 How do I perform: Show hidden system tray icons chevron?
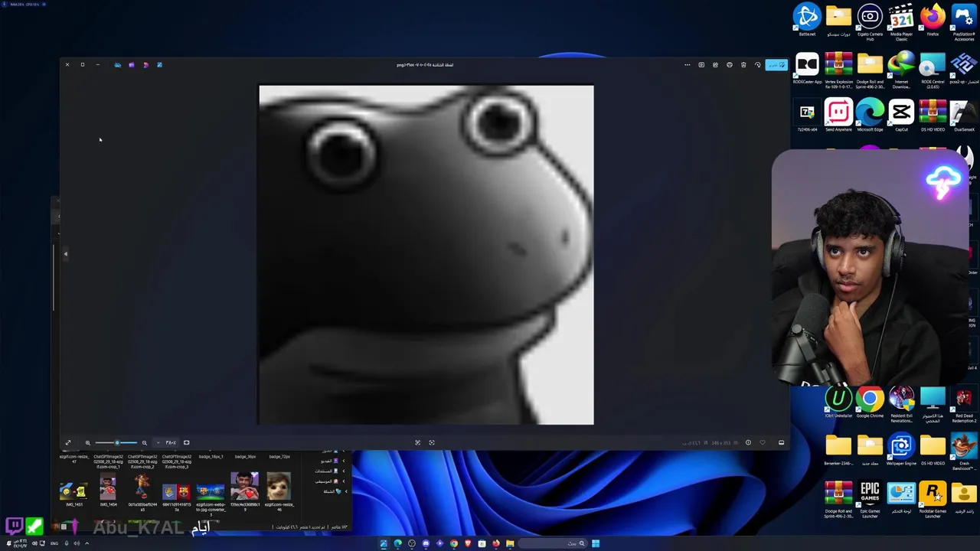pyautogui.click(x=87, y=544)
